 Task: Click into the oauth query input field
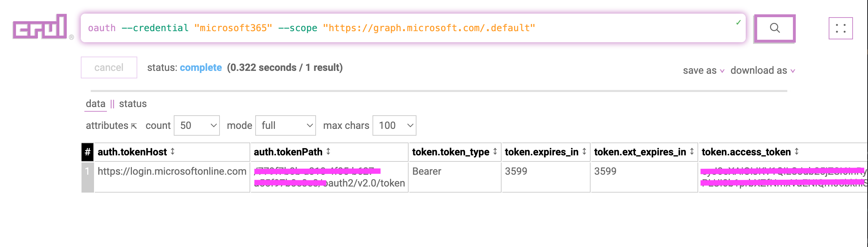coord(411,28)
